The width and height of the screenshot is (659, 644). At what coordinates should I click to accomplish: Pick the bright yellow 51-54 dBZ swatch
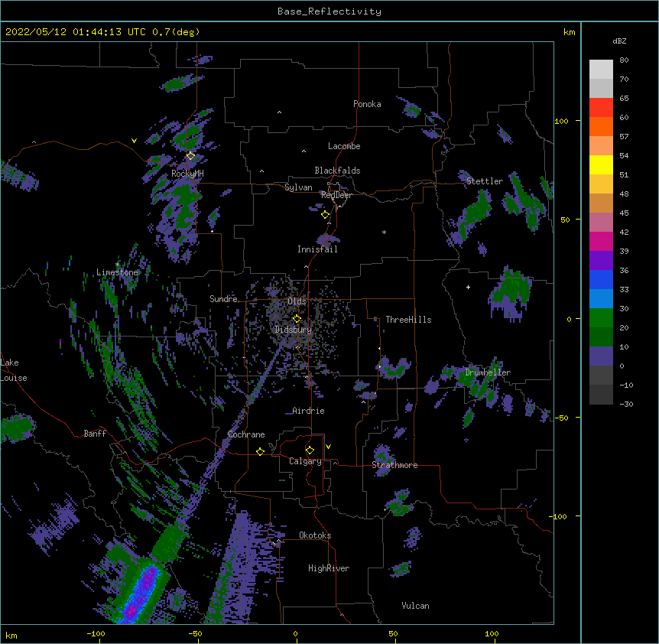601,164
